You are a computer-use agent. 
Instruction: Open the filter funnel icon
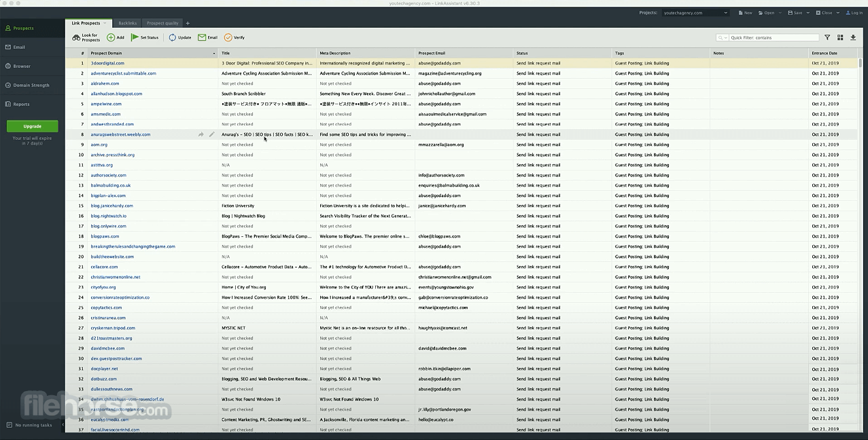point(827,38)
